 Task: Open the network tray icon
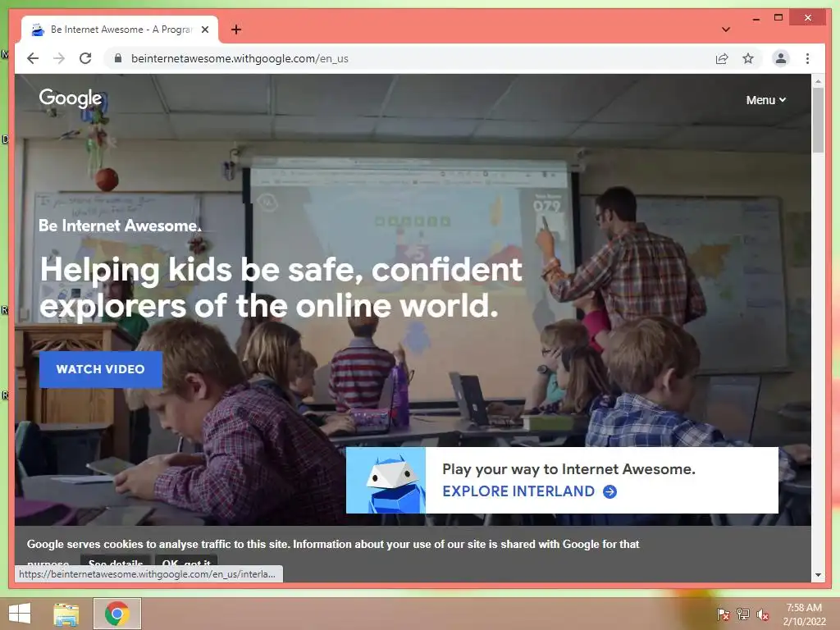point(743,614)
